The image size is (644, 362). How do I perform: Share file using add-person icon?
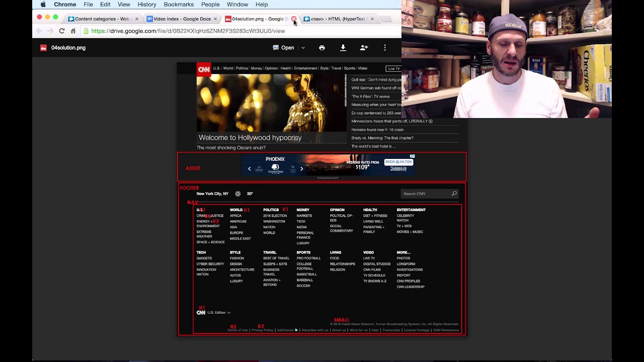pyautogui.click(x=364, y=48)
